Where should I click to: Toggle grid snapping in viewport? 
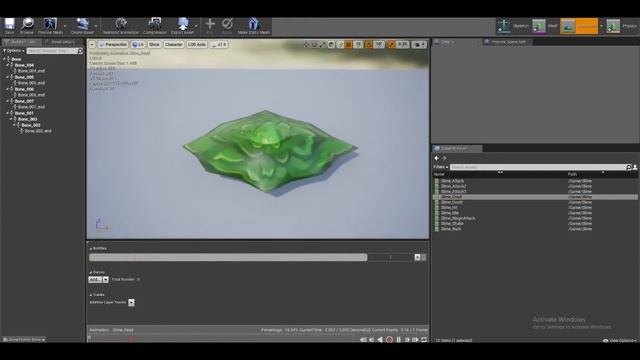pyautogui.click(x=349, y=44)
